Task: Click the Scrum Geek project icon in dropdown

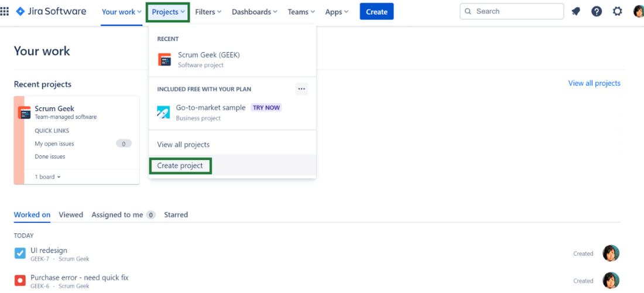Action: [x=165, y=59]
